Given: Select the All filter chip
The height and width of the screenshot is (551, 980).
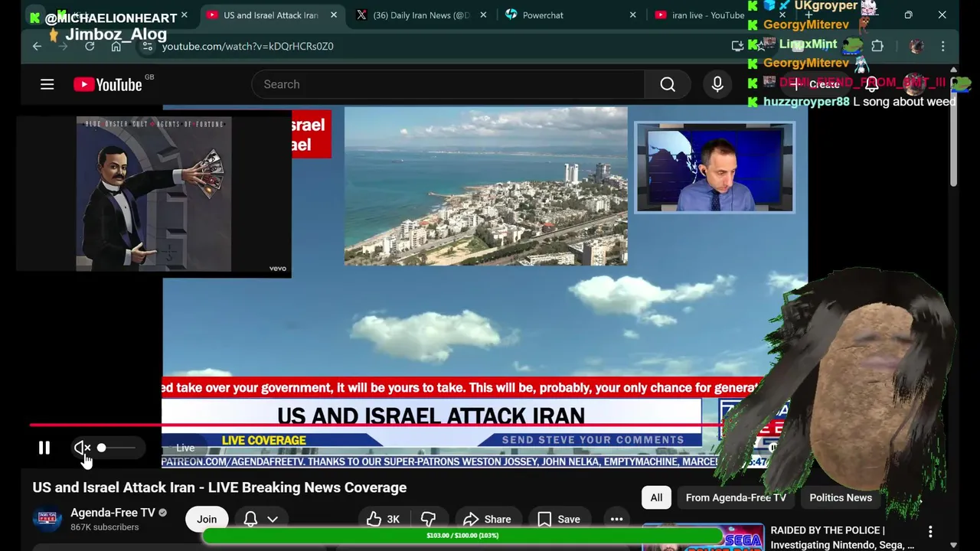Looking at the screenshot, I should coord(656,497).
